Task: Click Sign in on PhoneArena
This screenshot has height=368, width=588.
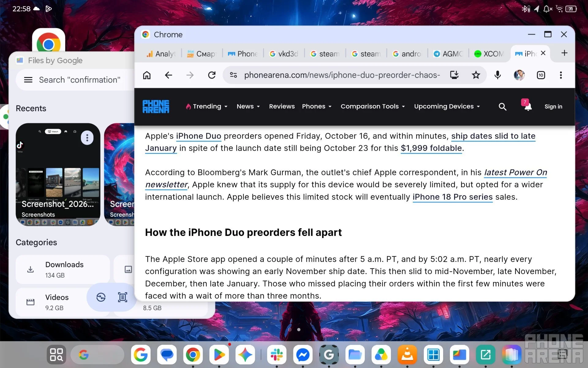Action: coord(553,106)
